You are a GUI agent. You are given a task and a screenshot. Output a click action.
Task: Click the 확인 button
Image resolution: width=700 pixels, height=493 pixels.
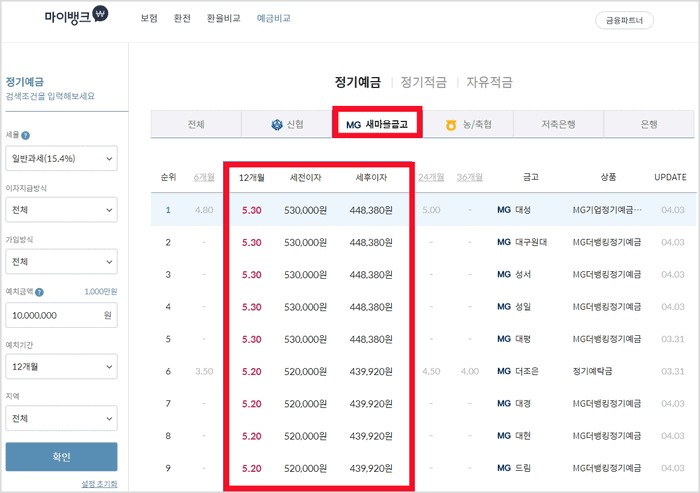[62, 457]
